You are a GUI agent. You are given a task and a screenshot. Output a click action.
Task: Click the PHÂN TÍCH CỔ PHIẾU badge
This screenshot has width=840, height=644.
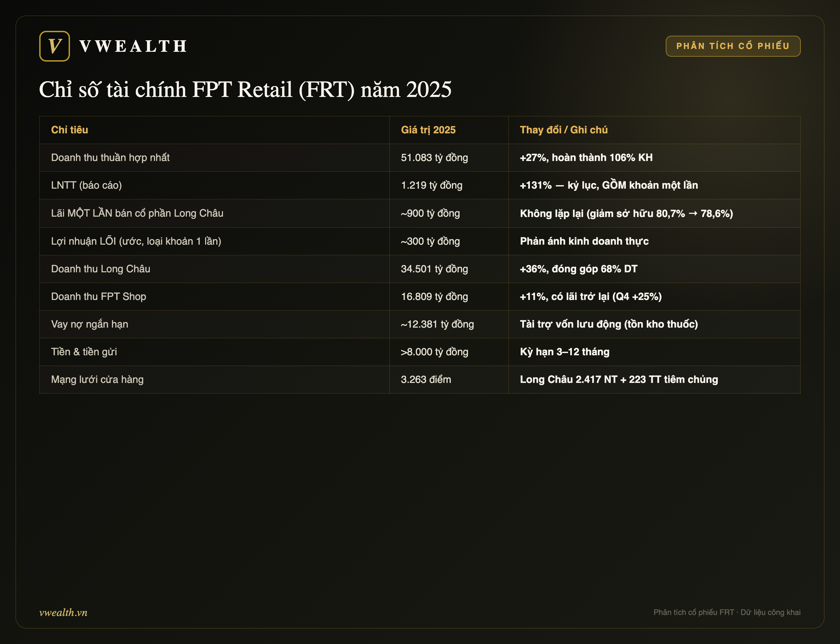tap(733, 46)
